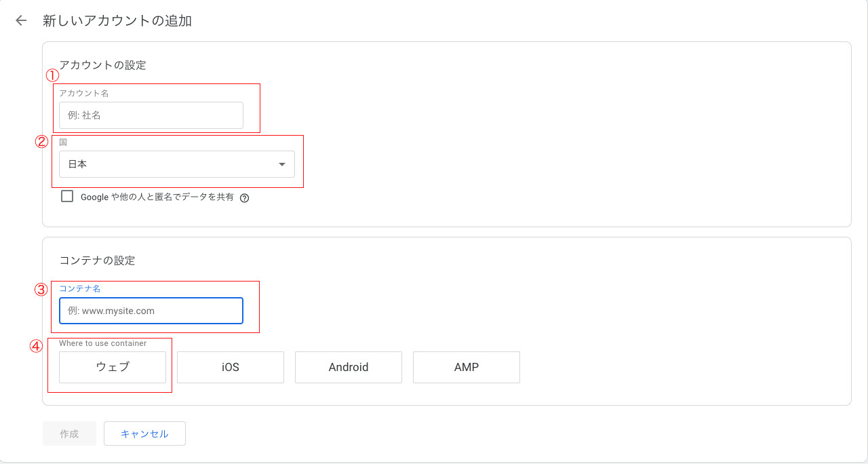Choose Android as the container platform
This screenshot has height=464, width=868.
click(349, 367)
